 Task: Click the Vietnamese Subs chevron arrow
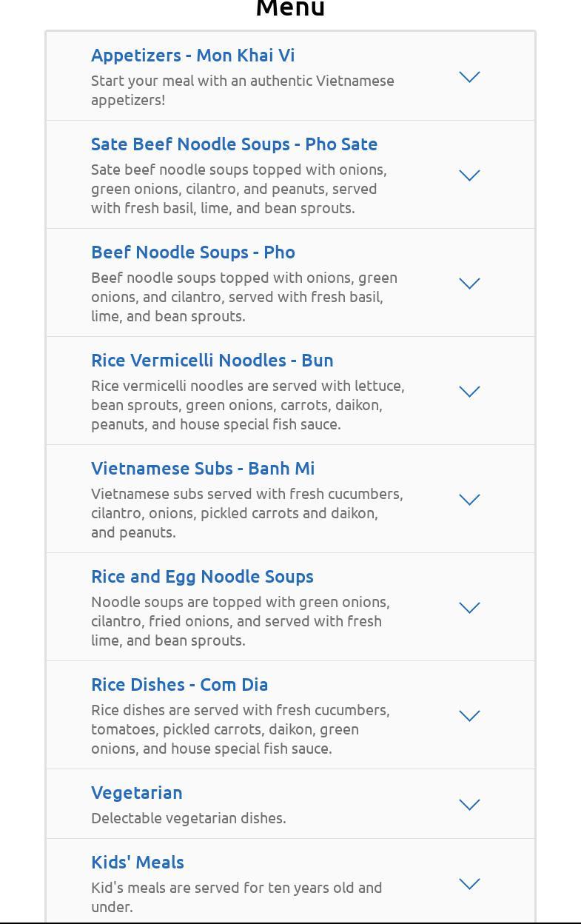point(469,500)
